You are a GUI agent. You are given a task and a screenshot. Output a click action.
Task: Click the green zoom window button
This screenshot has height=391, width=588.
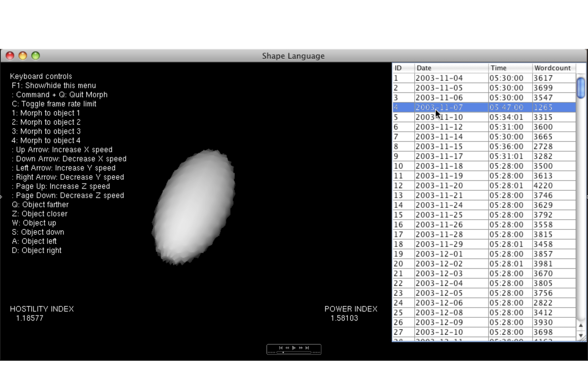pos(36,56)
